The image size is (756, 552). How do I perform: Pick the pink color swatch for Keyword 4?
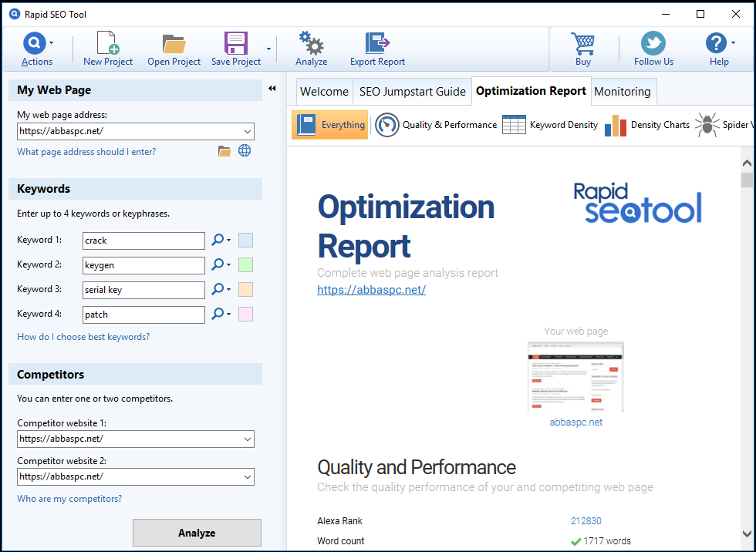pos(245,314)
